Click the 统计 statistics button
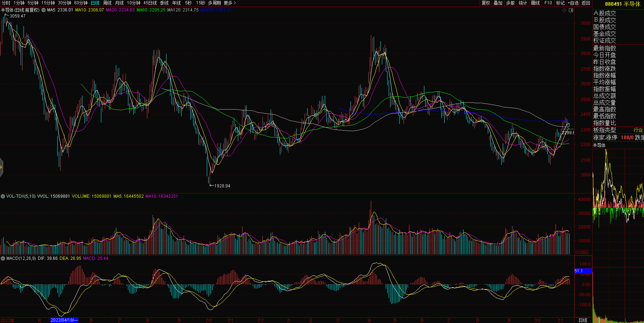Screen dimensions: 644x323 pyautogui.click(x=523, y=3)
